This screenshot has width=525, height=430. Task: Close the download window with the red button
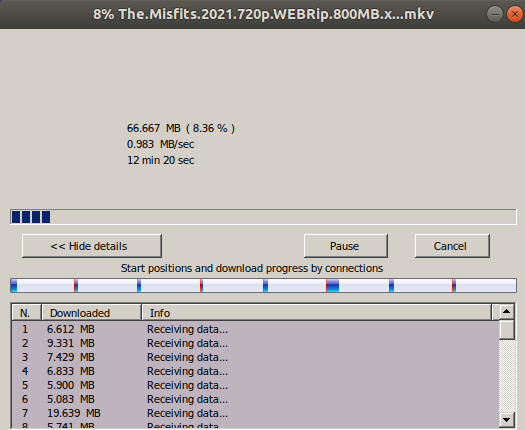click(x=515, y=14)
